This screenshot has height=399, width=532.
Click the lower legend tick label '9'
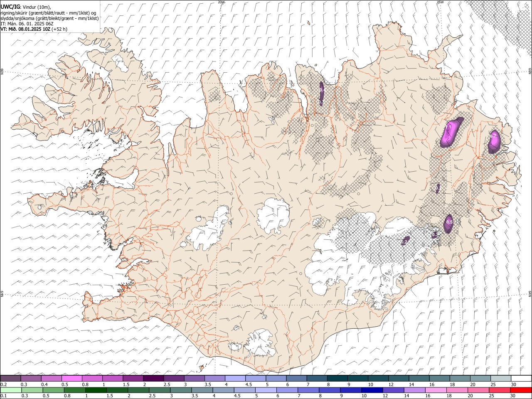pos(341,396)
